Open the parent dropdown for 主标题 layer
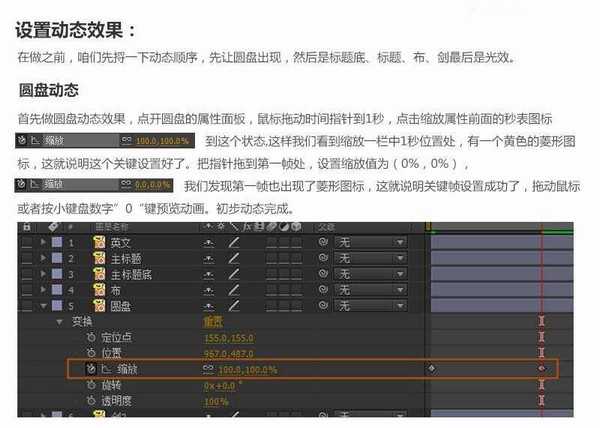600x428 pixels. (x=371, y=258)
